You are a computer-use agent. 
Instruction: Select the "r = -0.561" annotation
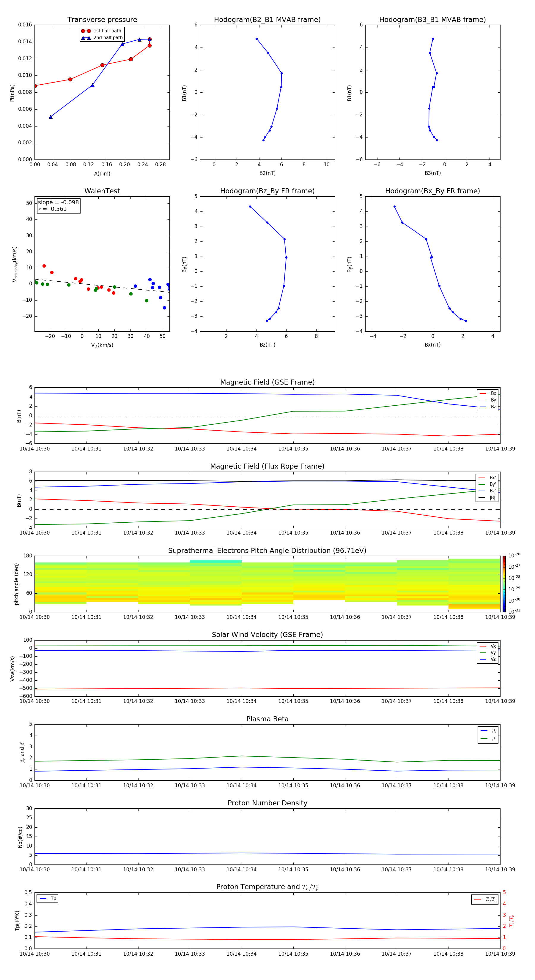(x=52, y=209)
